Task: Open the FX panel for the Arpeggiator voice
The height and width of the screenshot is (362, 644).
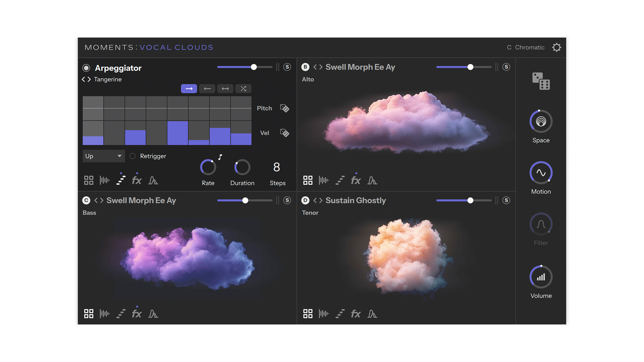Action: click(x=137, y=180)
